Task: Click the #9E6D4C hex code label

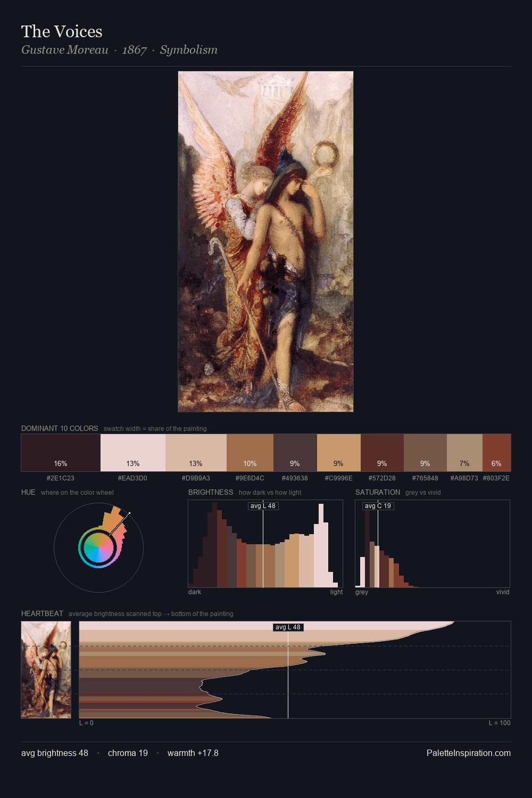Action: (250, 478)
